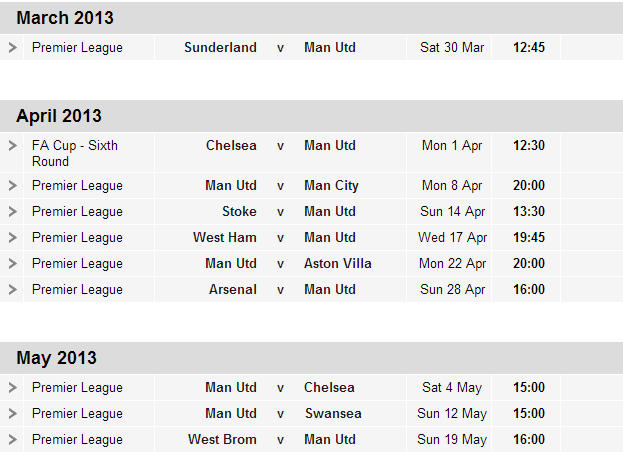
Task: Expand the West Brom v Man Utd row arrow
Action: tap(13, 439)
